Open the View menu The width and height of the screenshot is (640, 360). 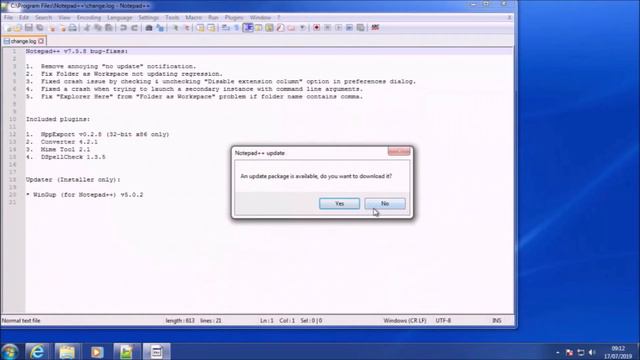pyautogui.click(x=64, y=18)
